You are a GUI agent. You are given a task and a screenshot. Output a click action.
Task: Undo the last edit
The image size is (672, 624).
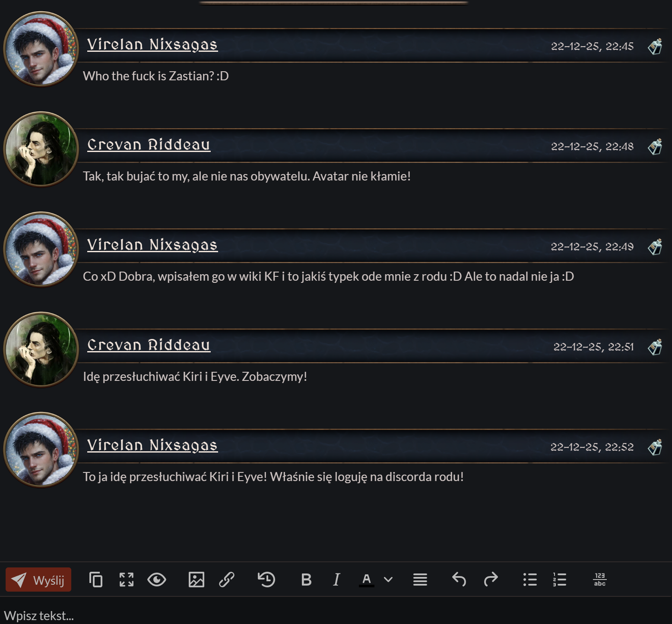pos(459,580)
